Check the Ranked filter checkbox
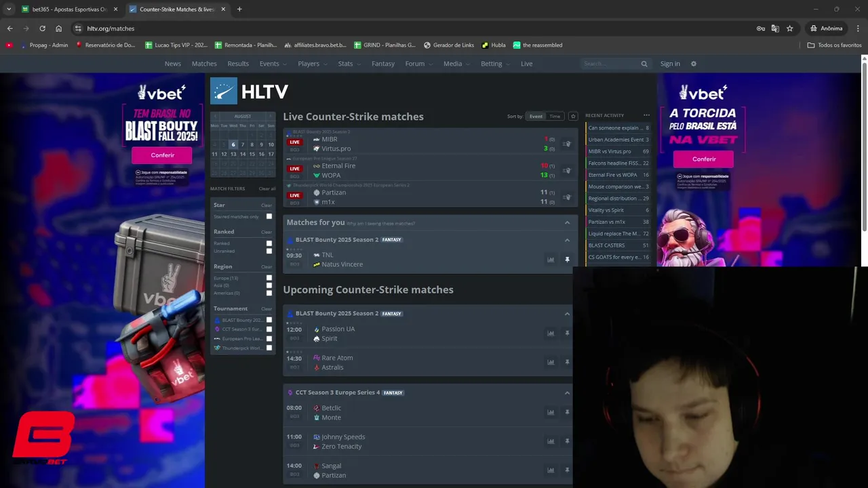This screenshot has width=868, height=488. (x=269, y=243)
